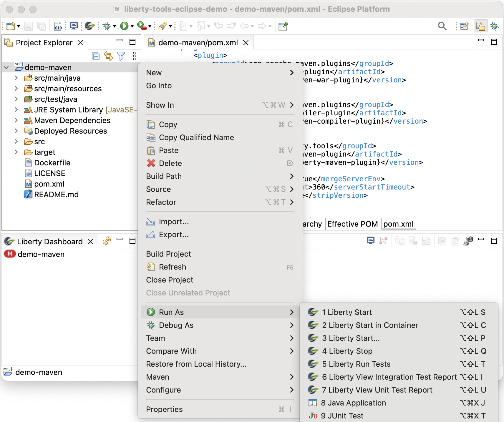Viewport: 504px width, 422px height.
Task: Open Build Path submenu
Action: click(x=220, y=176)
